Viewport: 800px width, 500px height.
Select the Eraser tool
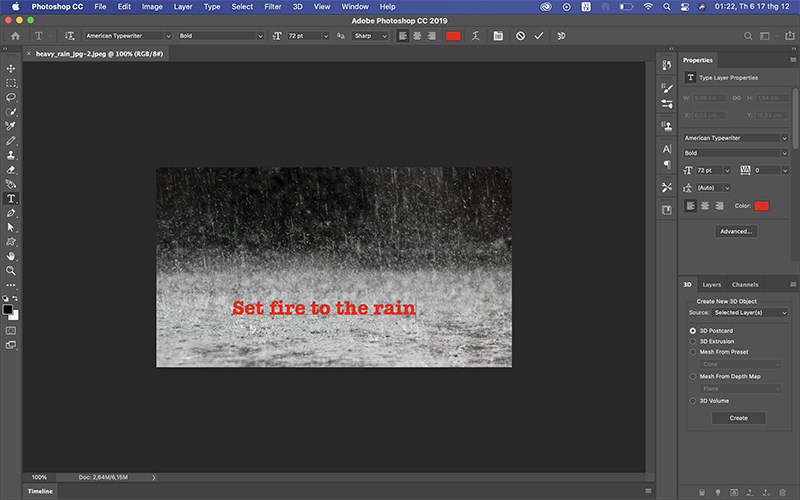click(x=11, y=170)
